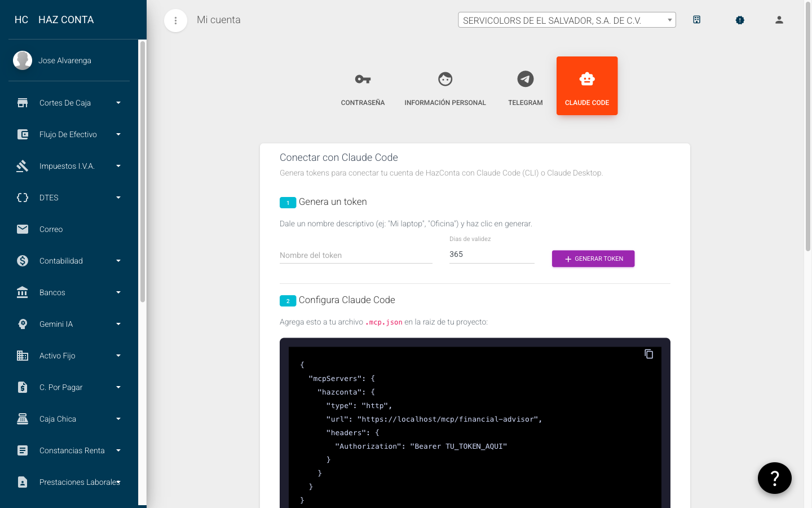Click the Prestaciones Laborales person-document icon
Screen dimensions: 812x508
click(x=23, y=482)
